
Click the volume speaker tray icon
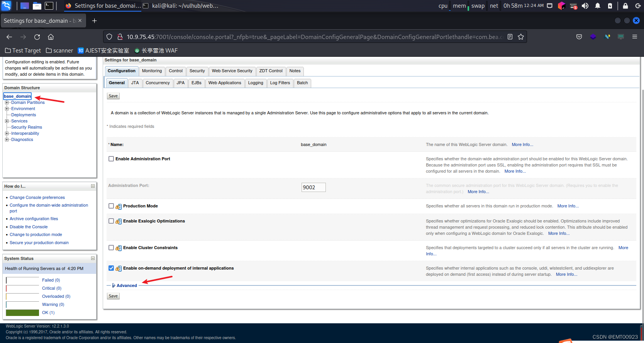585,6
